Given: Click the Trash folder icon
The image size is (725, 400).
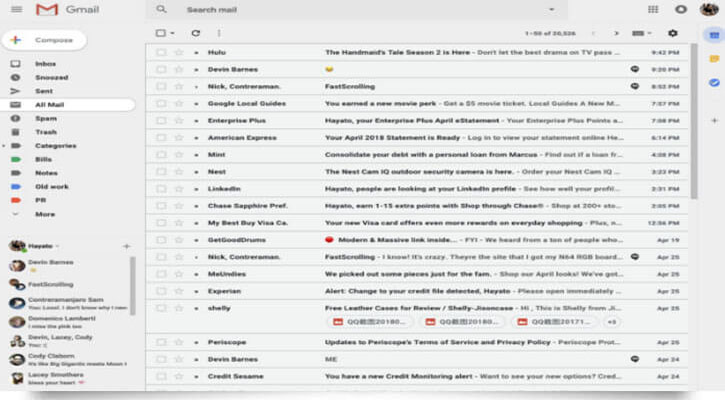Looking at the screenshot, I should click(16, 132).
